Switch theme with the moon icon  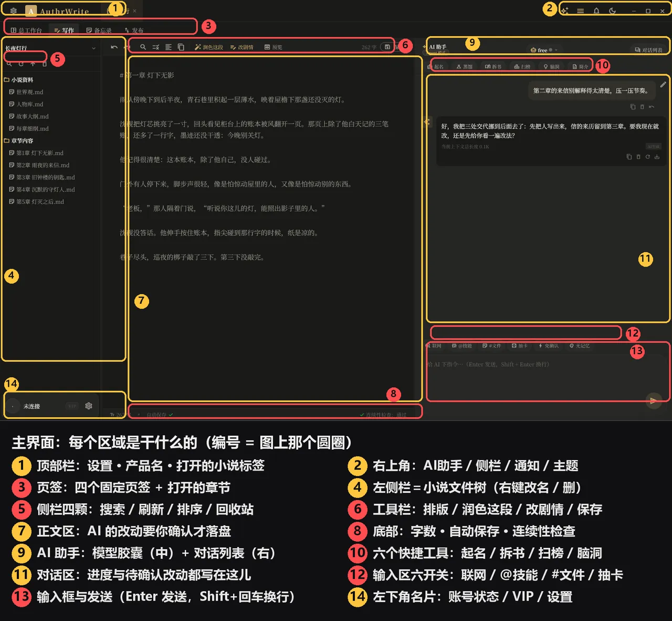612,11
